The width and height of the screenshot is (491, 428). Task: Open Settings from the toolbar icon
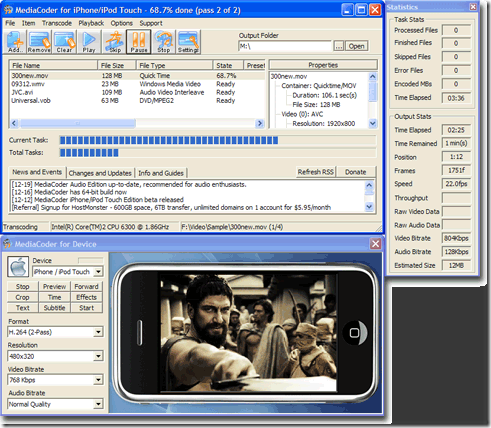(x=188, y=42)
